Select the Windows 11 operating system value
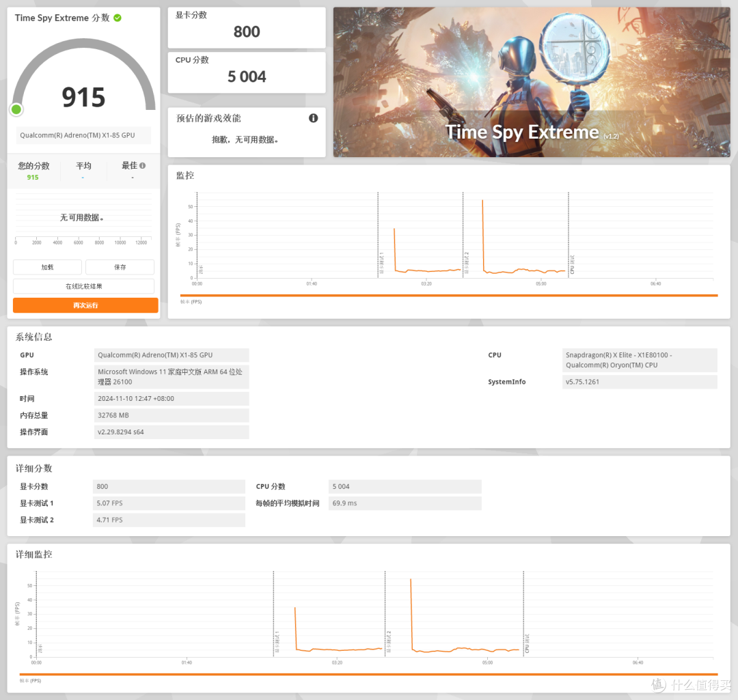The image size is (738, 700). 172,377
